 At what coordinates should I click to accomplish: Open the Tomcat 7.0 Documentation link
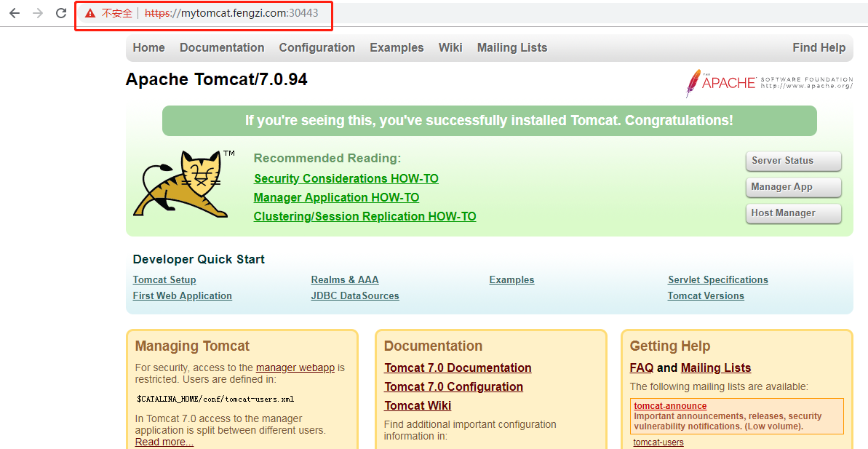(x=458, y=368)
